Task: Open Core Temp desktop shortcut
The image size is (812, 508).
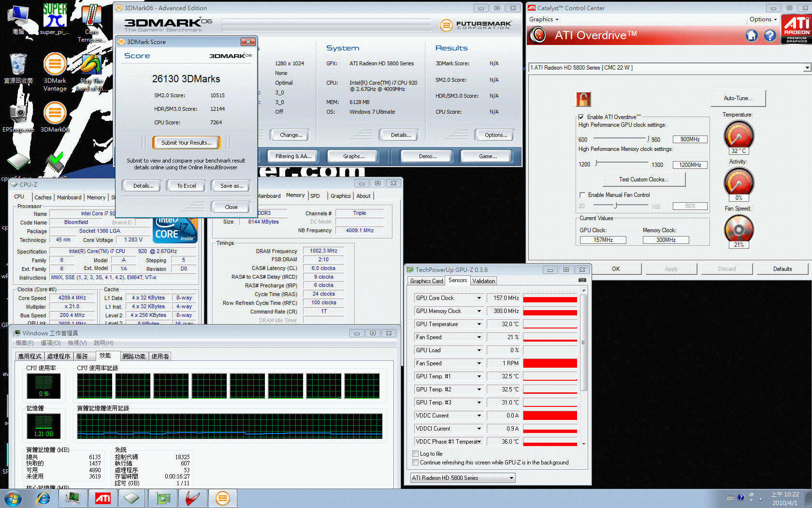Action: (91, 23)
